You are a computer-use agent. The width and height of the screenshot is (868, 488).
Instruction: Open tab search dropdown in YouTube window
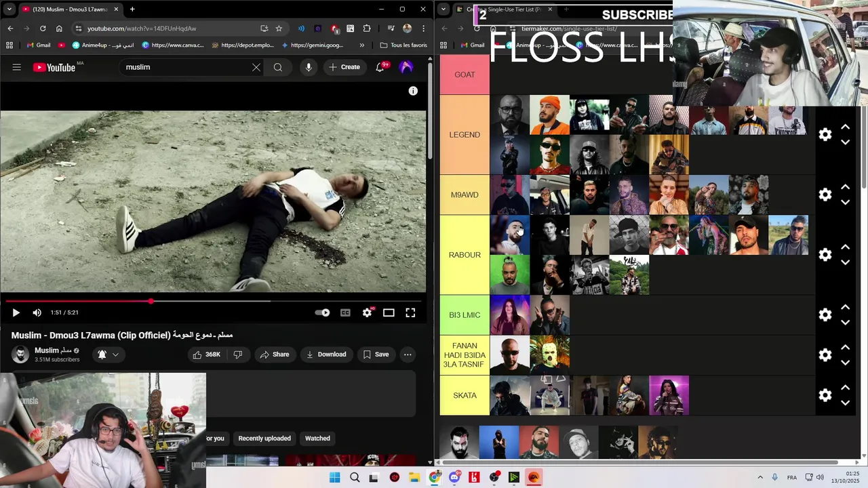pyautogui.click(x=8, y=9)
